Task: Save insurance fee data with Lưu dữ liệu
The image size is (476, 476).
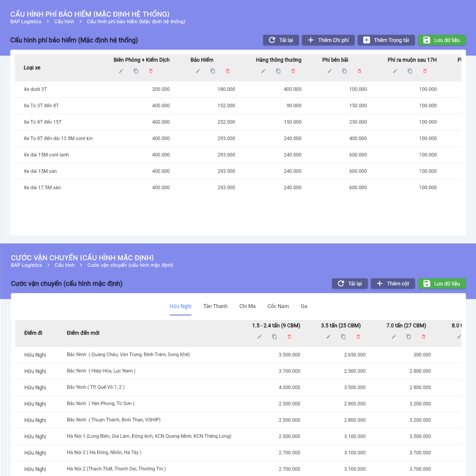Action: point(442,40)
